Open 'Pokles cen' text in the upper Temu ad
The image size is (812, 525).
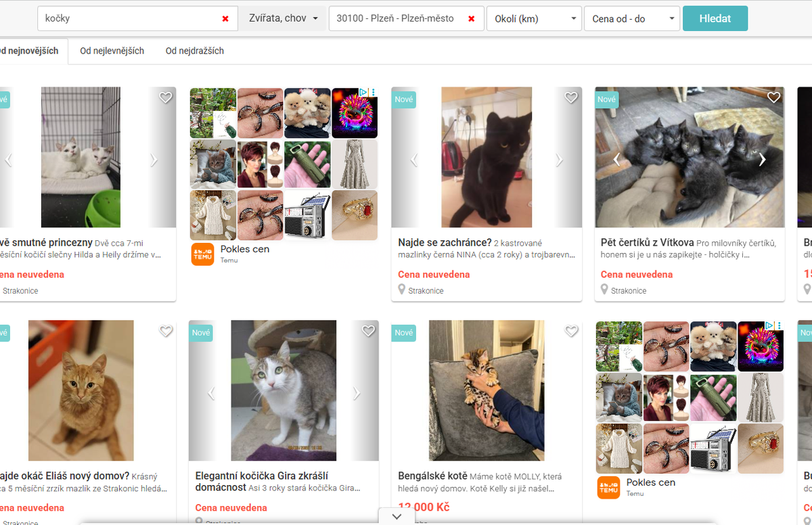click(x=245, y=249)
